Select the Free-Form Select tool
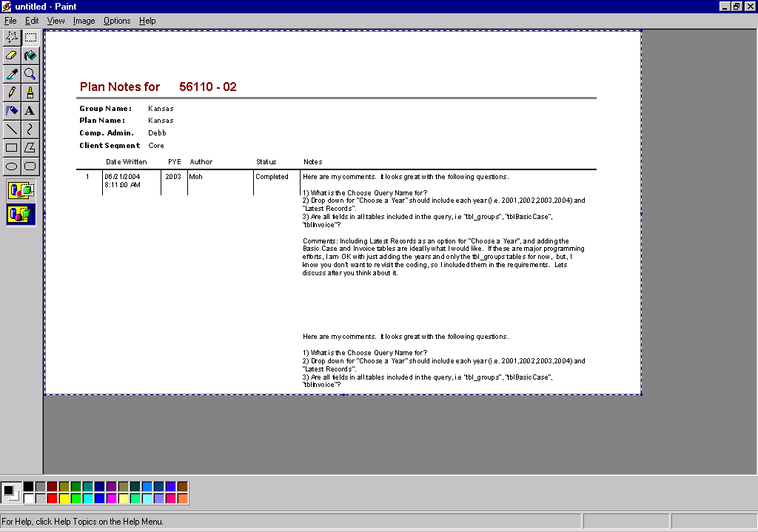This screenshot has width=758, height=532. click(x=12, y=37)
